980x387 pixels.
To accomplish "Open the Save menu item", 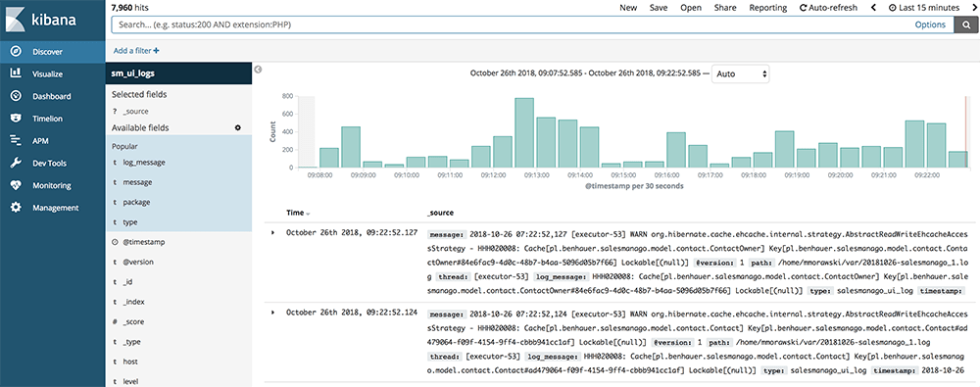I will 659,8.
